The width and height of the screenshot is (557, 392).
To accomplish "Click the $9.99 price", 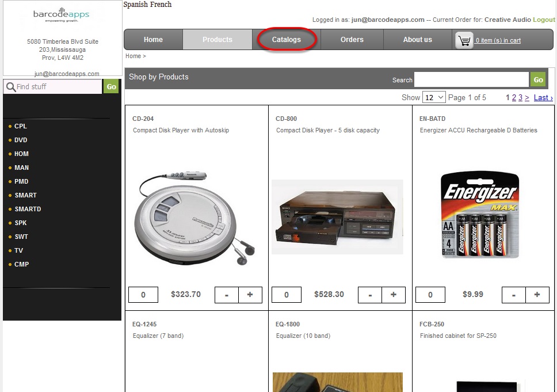I will pyautogui.click(x=473, y=294).
